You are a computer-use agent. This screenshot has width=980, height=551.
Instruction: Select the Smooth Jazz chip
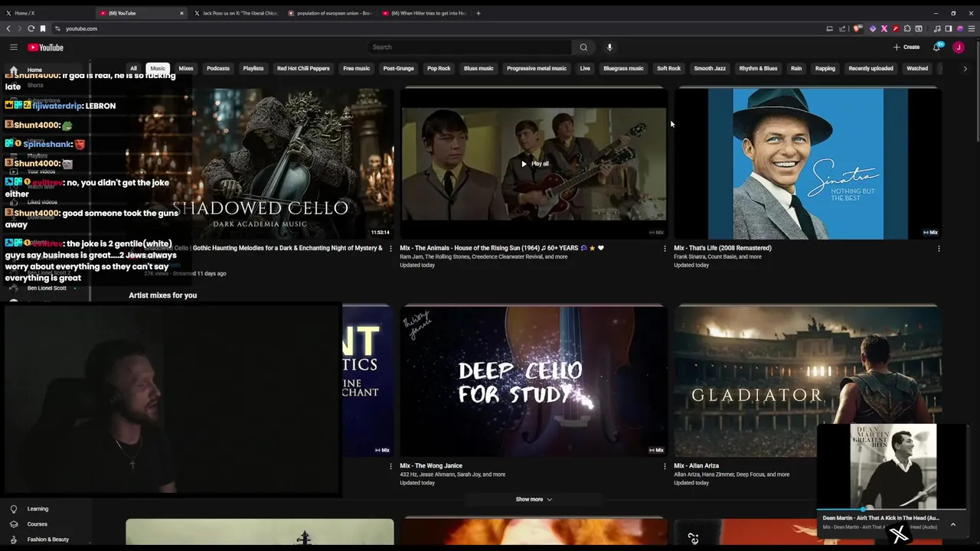pos(710,68)
